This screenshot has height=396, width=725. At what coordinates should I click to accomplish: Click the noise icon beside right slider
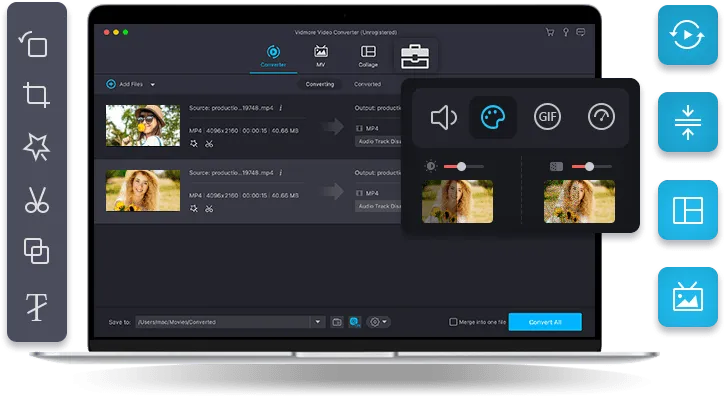pyautogui.click(x=556, y=166)
